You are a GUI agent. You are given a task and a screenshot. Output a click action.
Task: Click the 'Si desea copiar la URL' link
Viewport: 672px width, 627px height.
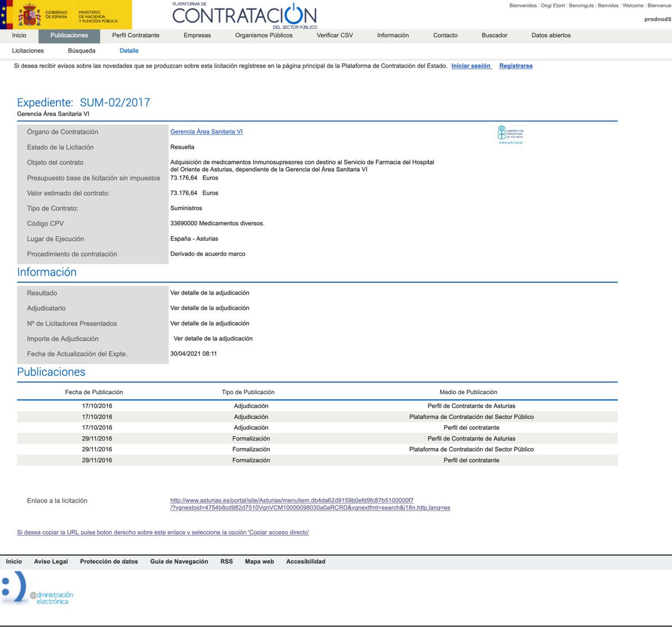163,532
